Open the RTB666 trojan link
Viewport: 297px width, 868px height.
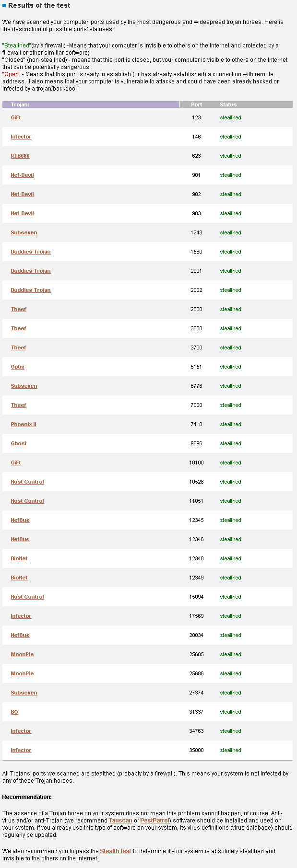pos(20,156)
